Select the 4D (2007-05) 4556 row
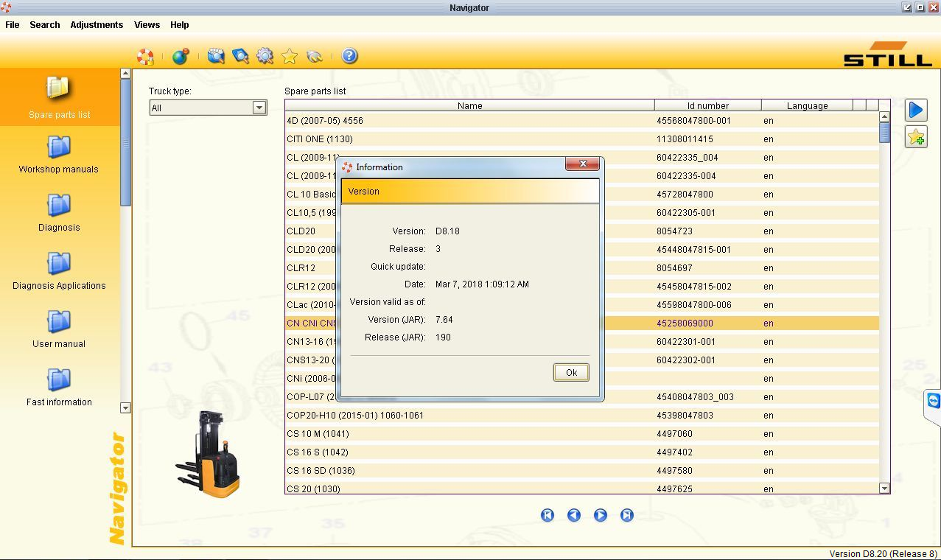Viewport: 941px width, 560px height. 582,120
